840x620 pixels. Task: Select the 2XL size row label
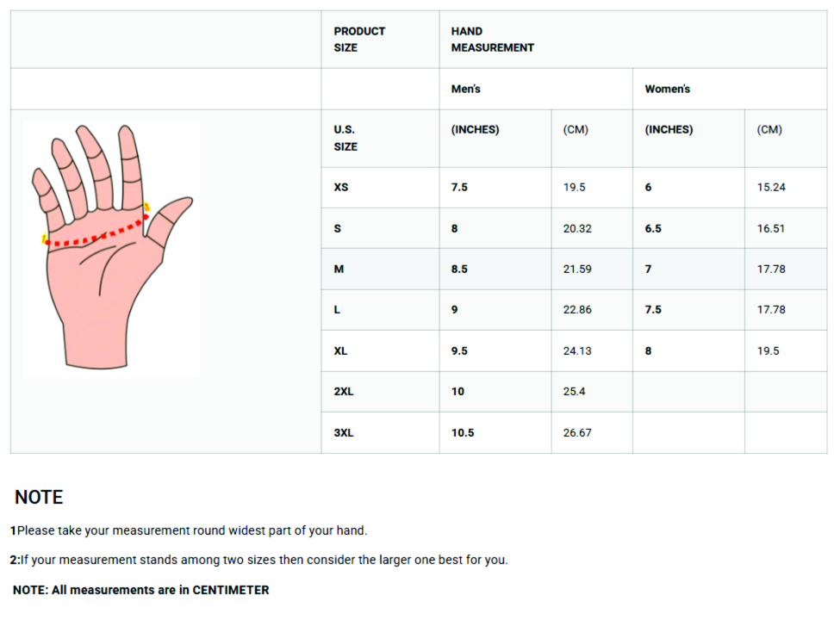(x=344, y=392)
